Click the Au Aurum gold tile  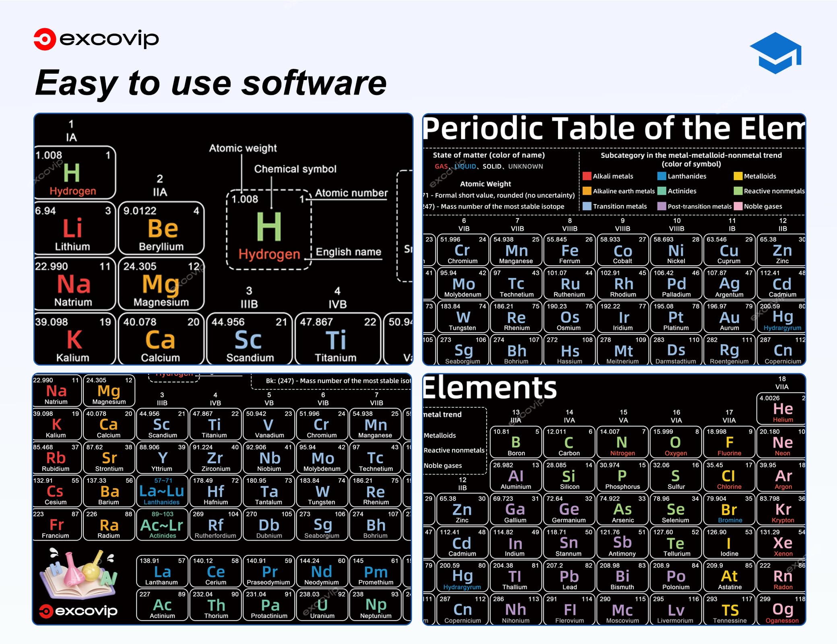coord(729,318)
